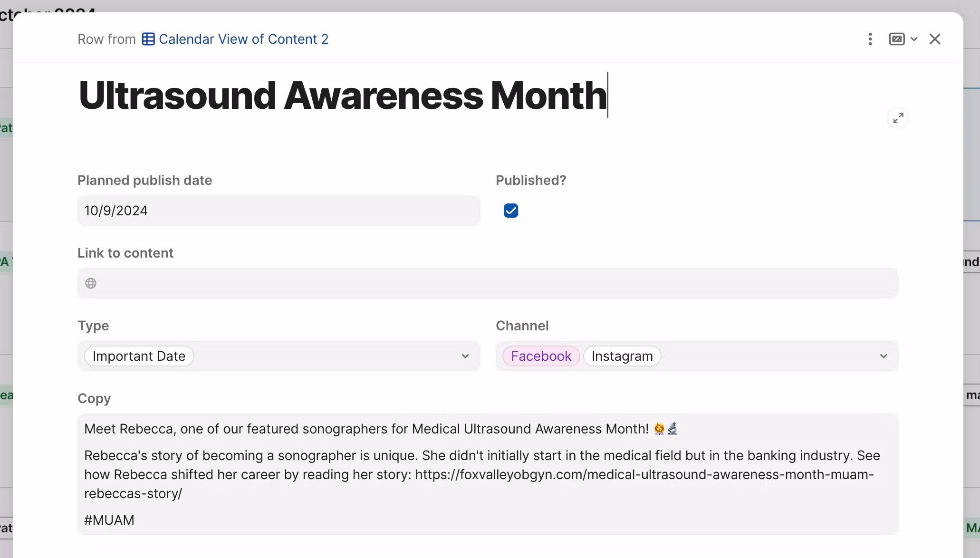Click the Facebook channel tag
The width and height of the screenshot is (980, 558).
(541, 356)
